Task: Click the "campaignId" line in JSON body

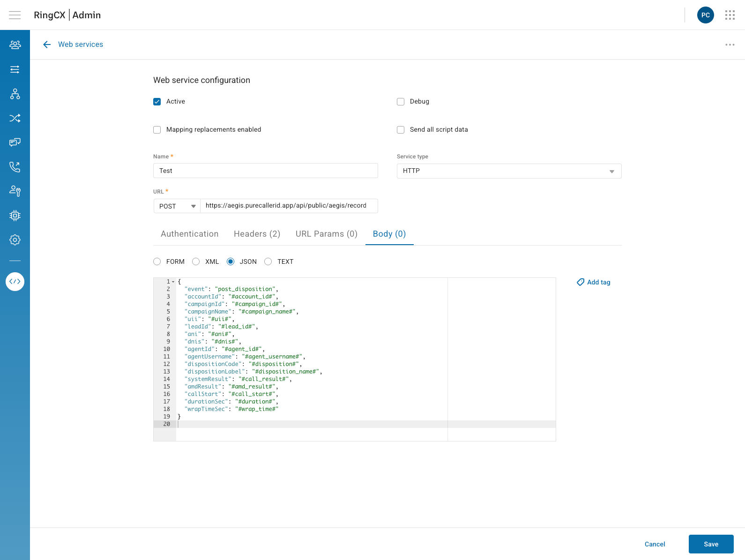Action: pos(235,304)
